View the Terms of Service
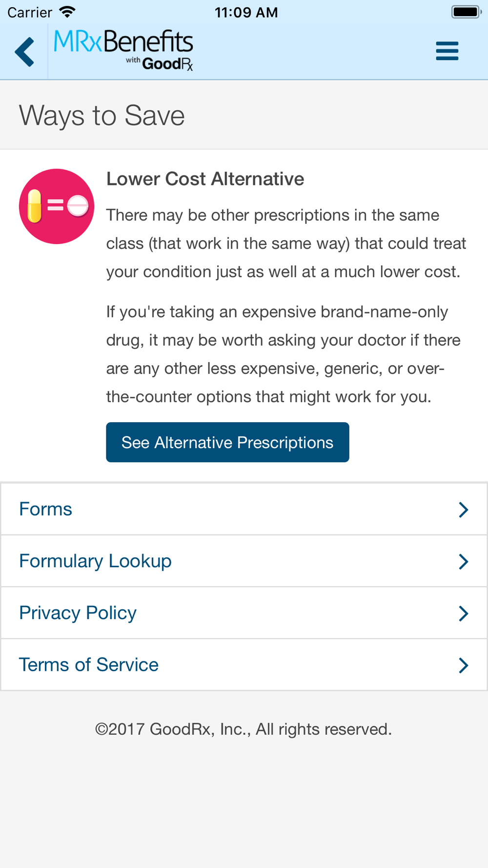Screen dimensions: 488x868 (89, 664)
